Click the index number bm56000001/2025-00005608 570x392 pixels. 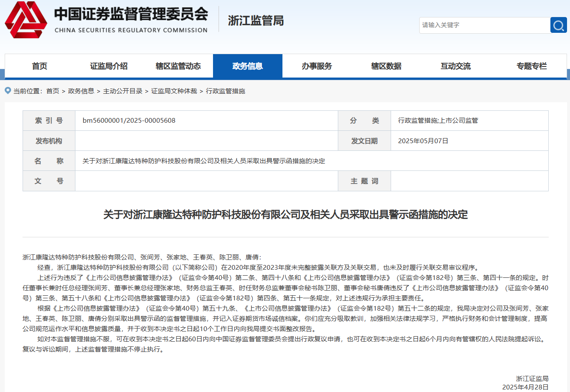click(129, 121)
